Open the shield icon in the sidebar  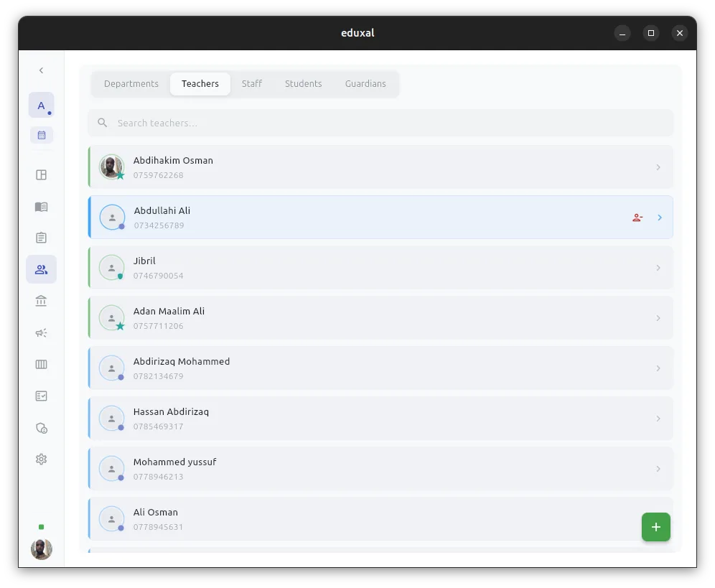point(41,428)
